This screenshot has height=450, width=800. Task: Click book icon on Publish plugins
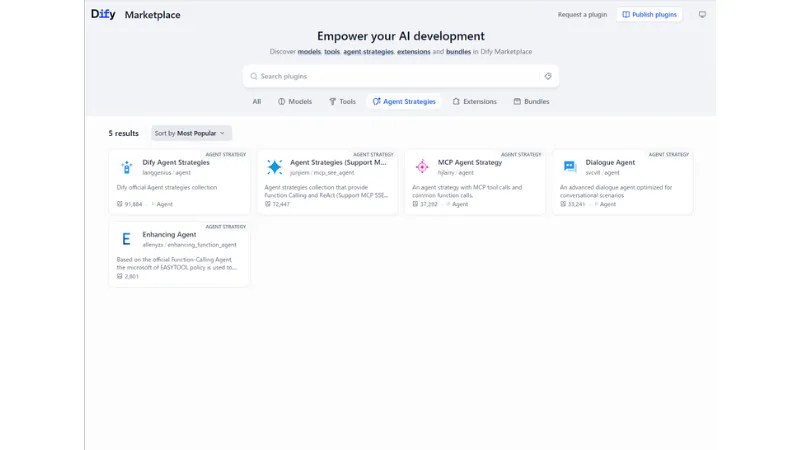pos(626,15)
